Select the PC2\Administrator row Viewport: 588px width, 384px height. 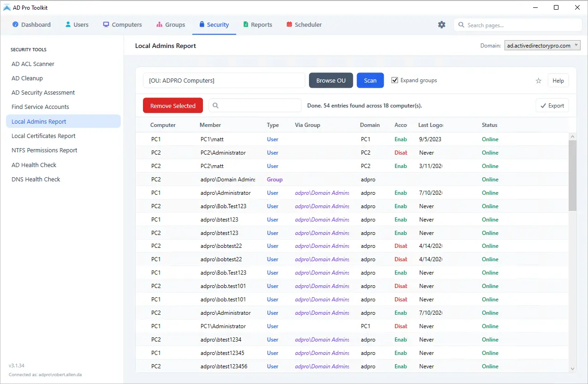click(352, 152)
